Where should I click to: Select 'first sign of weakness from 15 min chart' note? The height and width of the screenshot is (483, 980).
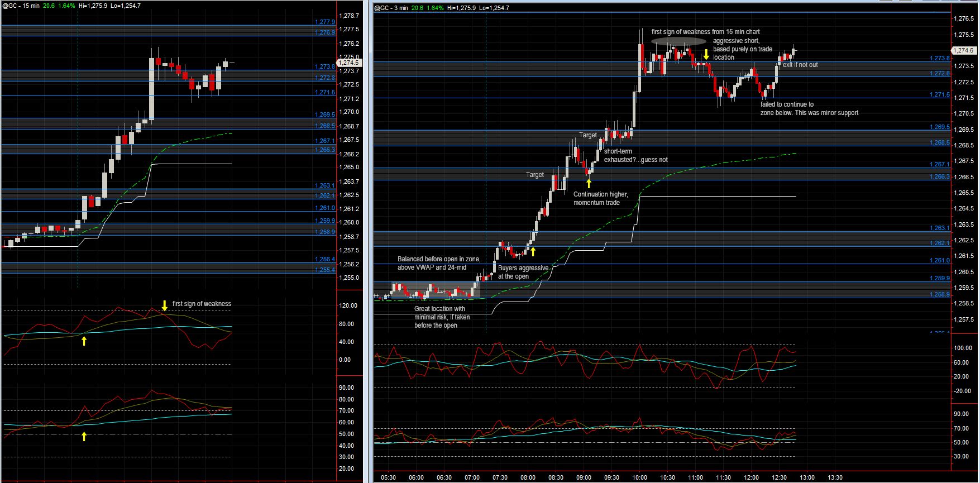tap(705, 32)
